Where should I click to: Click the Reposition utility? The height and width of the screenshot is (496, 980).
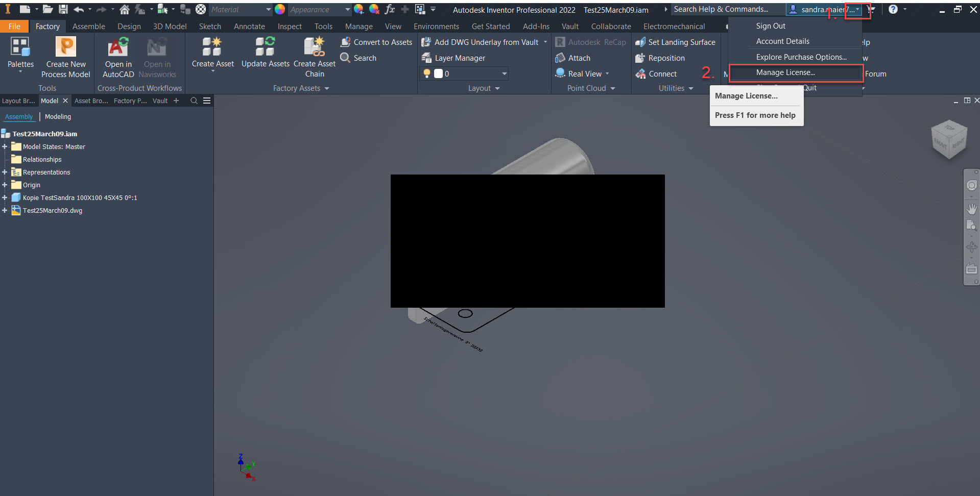660,58
